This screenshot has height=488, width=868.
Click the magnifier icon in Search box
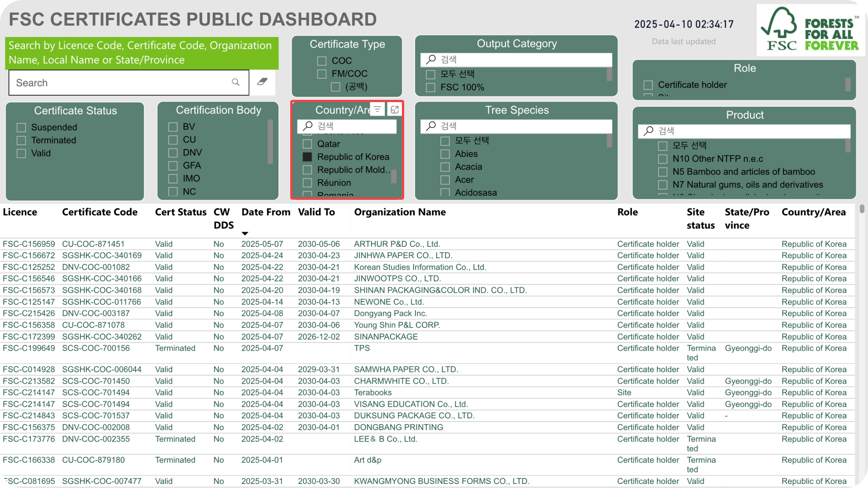tap(236, 82)
